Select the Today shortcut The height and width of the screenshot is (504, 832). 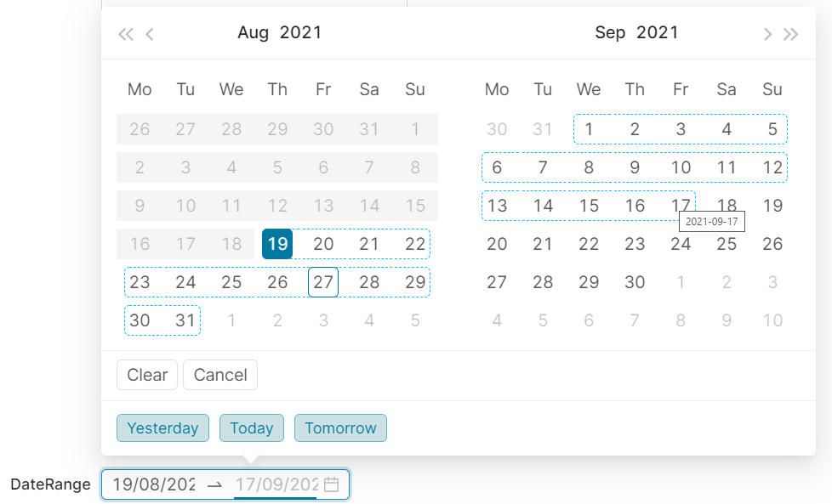click(251, 428)
